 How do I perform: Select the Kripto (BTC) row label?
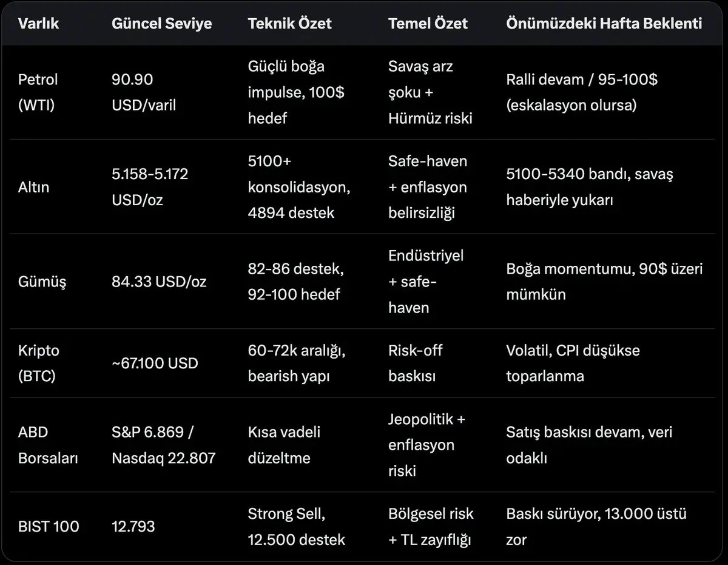click(x=39, y=363)
